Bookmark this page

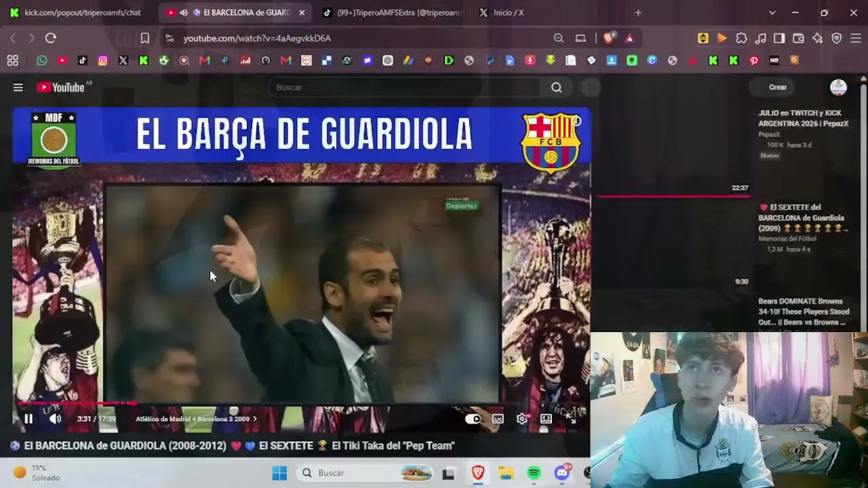(x=145, y=39)
